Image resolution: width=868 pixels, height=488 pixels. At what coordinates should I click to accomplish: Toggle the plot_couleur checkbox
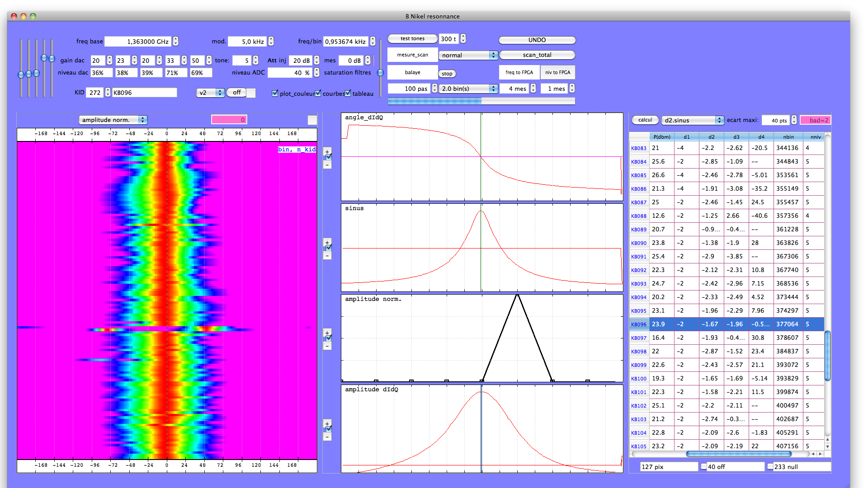275,93
